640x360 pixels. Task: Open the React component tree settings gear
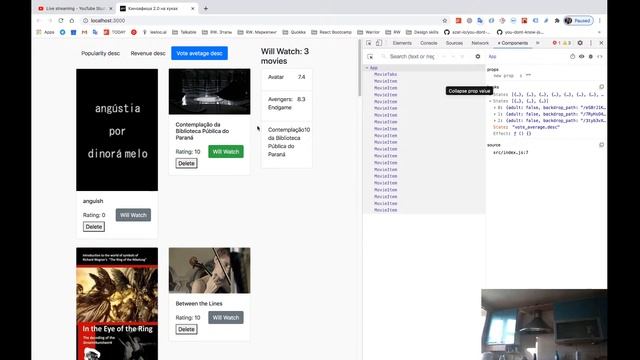coord(478,56)
